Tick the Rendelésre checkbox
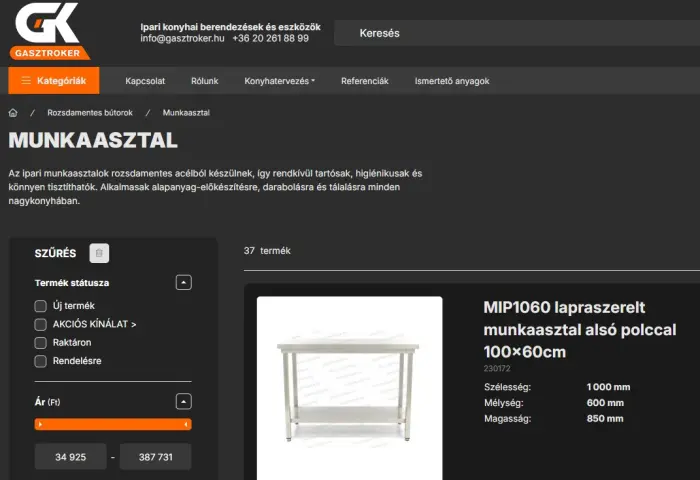The height and width of the screenshot is (480, 700). point(41,361)
